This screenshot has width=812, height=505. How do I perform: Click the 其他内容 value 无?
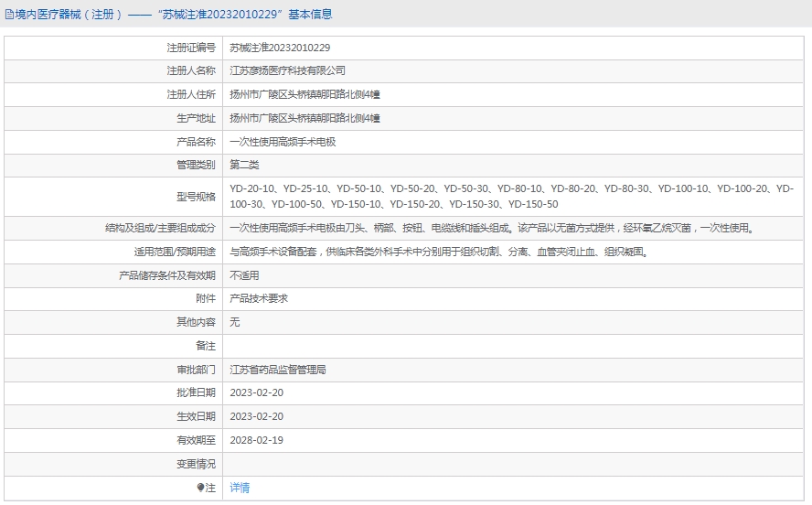tap(235, 322)
